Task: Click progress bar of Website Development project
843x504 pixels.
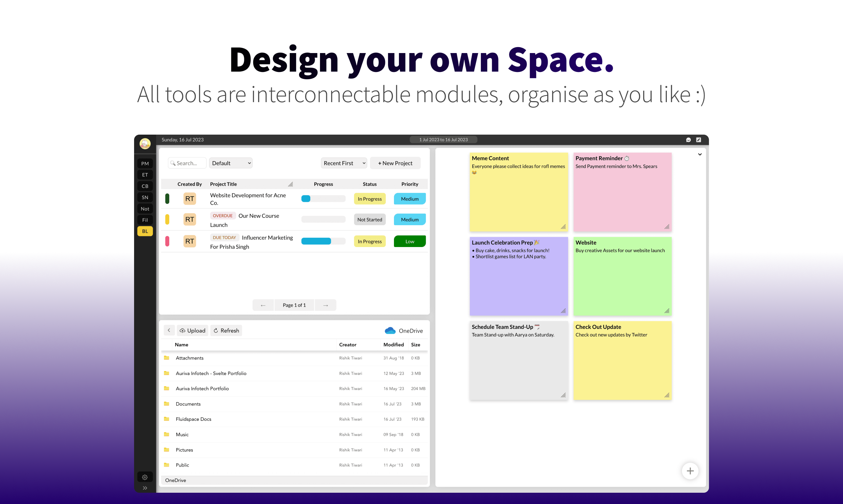Action: coord(323,199)
